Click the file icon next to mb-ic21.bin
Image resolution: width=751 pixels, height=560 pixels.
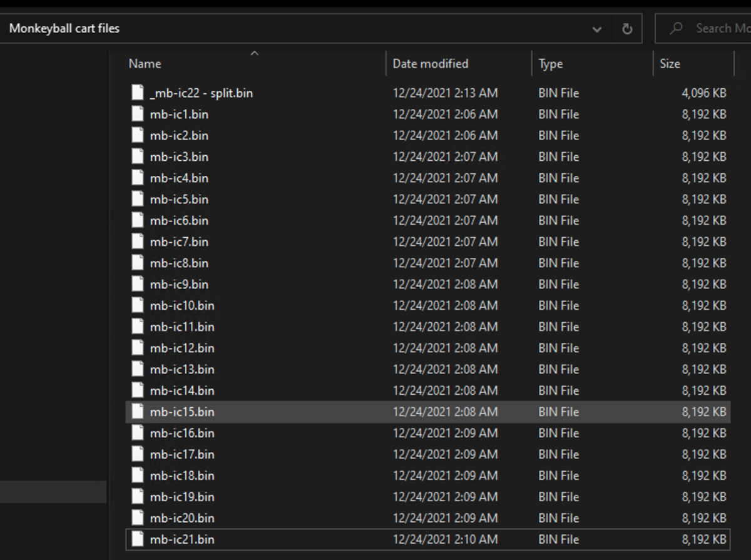point(138,539)
